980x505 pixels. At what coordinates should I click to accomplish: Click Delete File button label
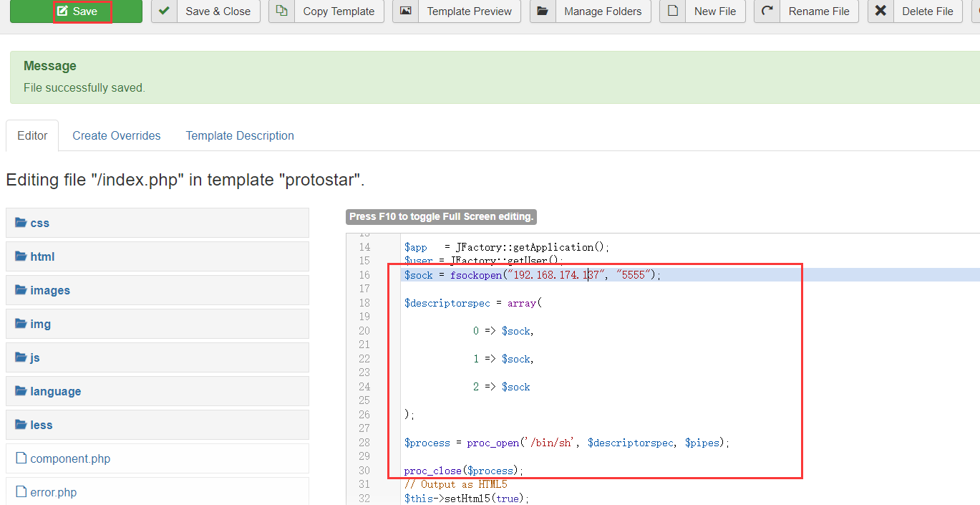[x=928, y=11]
